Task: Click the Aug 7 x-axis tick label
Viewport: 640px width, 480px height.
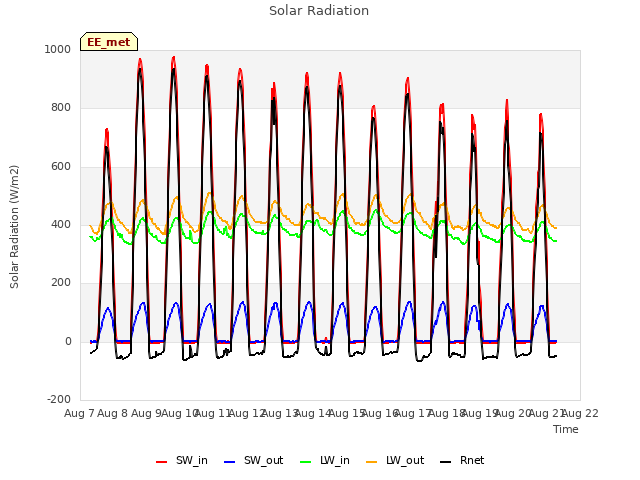Action: pos(79,413)
